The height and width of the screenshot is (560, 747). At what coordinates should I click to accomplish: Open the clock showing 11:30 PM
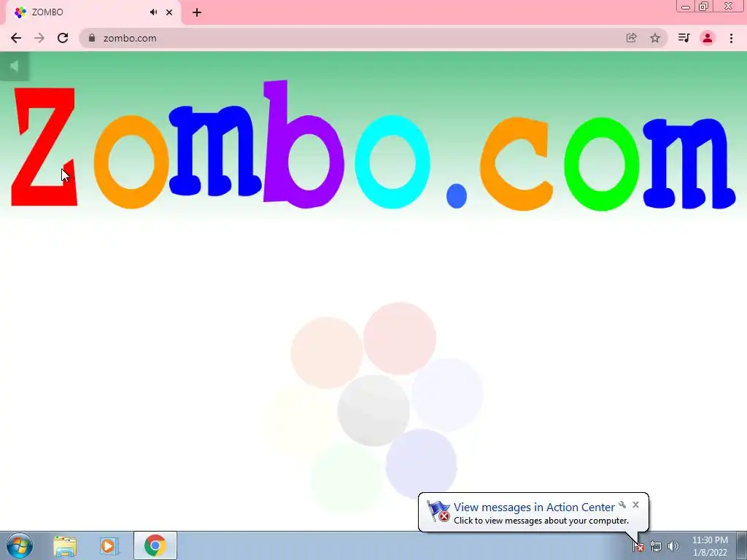click(x=710, y=546)
